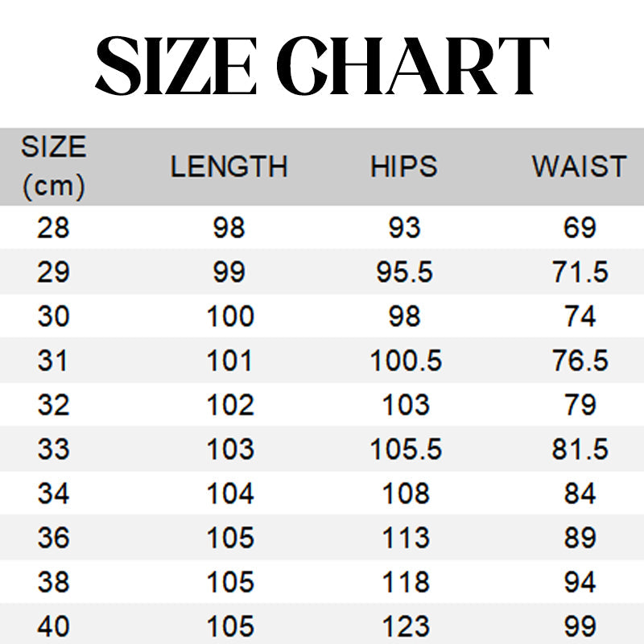Click the SIZE (cm) column header
Image resolution: width=644 pixels, height=644 pixels.
click(53, 167)
